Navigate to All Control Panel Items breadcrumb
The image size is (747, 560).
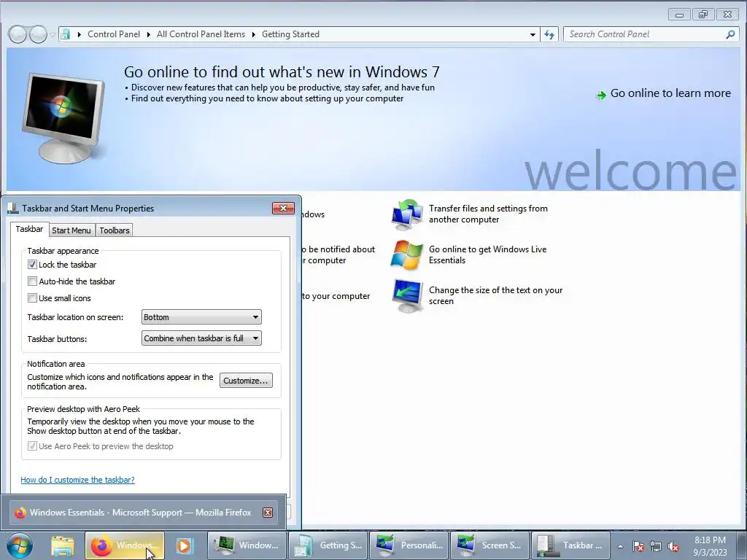pos(201,34)
